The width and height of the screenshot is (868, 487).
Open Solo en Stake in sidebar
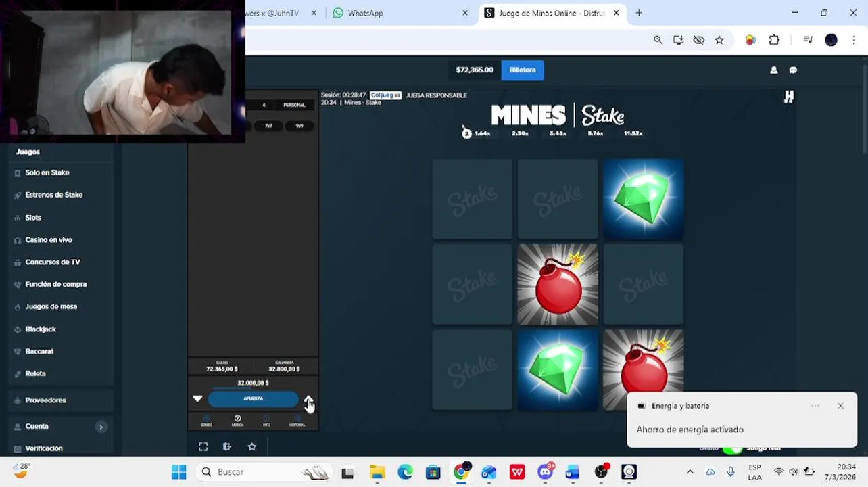(47, 173)
